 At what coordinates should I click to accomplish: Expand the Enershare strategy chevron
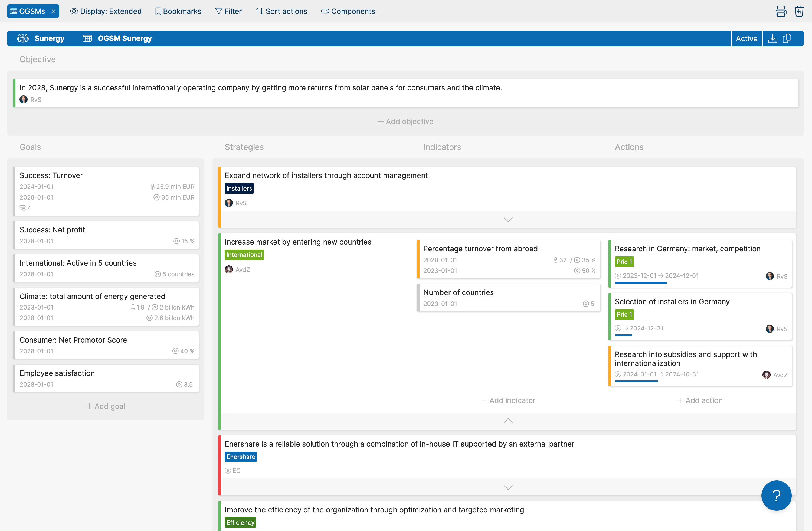click(x=508, y=488)
